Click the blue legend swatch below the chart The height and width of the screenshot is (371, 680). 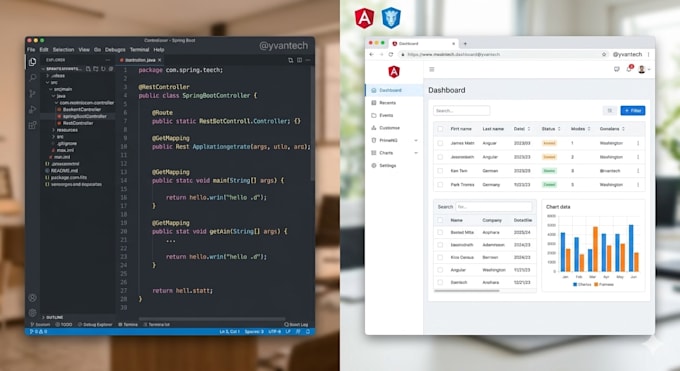coord(575,285)
